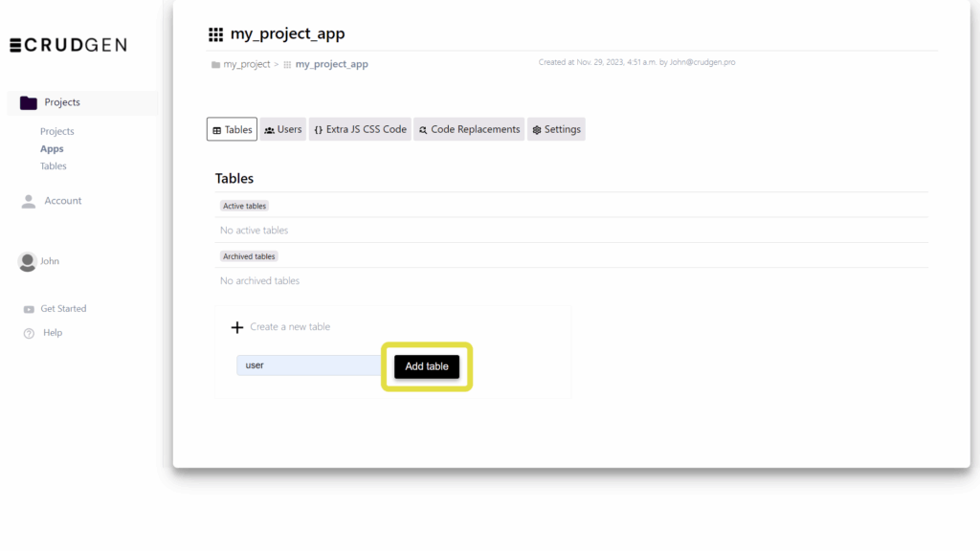Select Tables in the sidebar menu
The width and height of the screenshot is (980, 551).
point(53,165)
